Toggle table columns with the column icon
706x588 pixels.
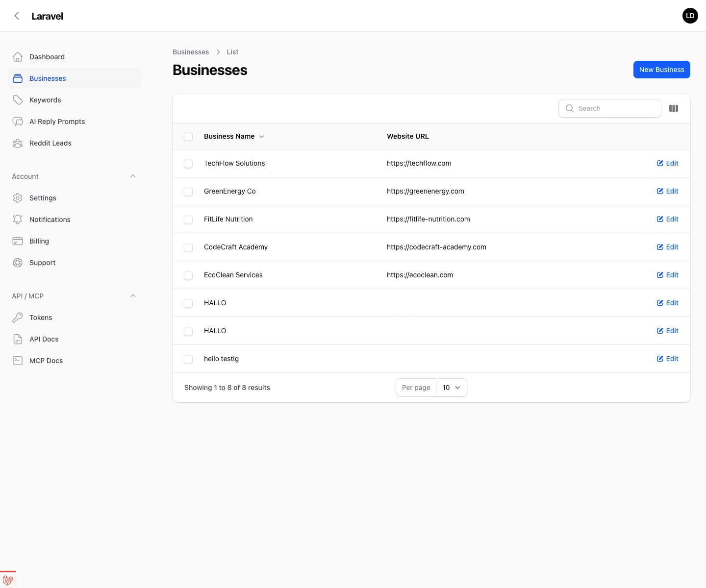(674, 108)
